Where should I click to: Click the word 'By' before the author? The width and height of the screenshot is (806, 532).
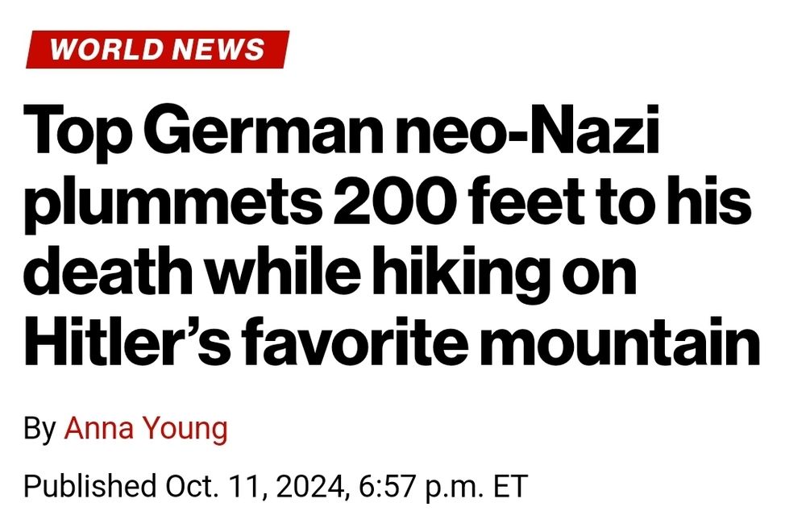point(39,429)
